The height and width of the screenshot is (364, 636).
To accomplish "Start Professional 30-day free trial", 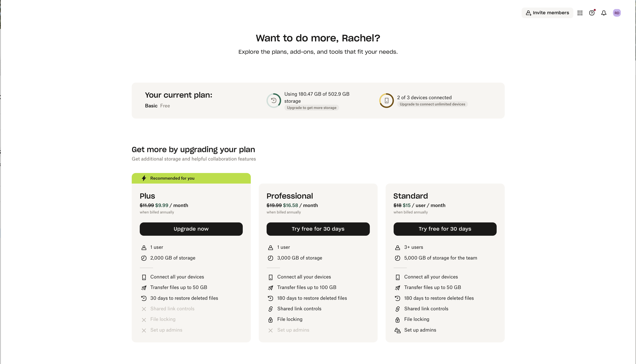I will click(318, 229).
